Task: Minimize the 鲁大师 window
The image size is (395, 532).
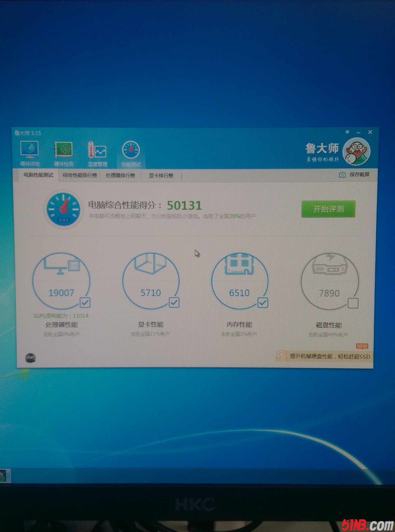Action: (359, 132)
